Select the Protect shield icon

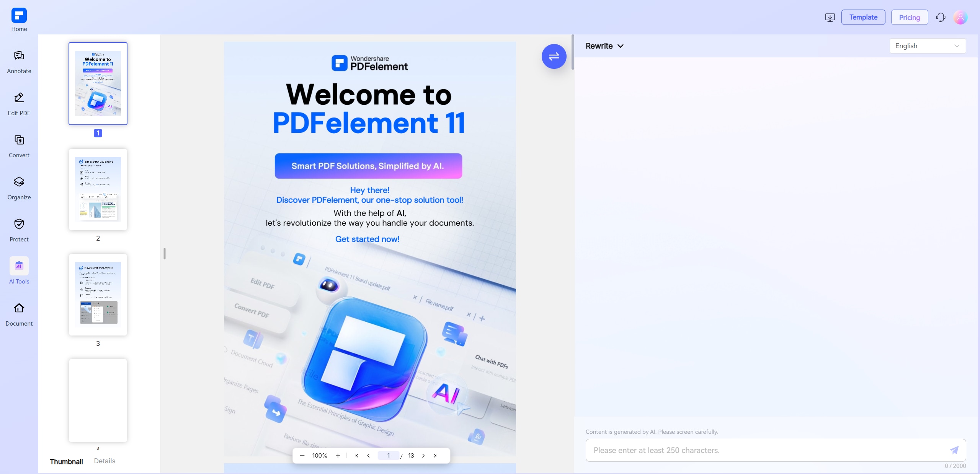pyautogui.click(x=19, y=230)
